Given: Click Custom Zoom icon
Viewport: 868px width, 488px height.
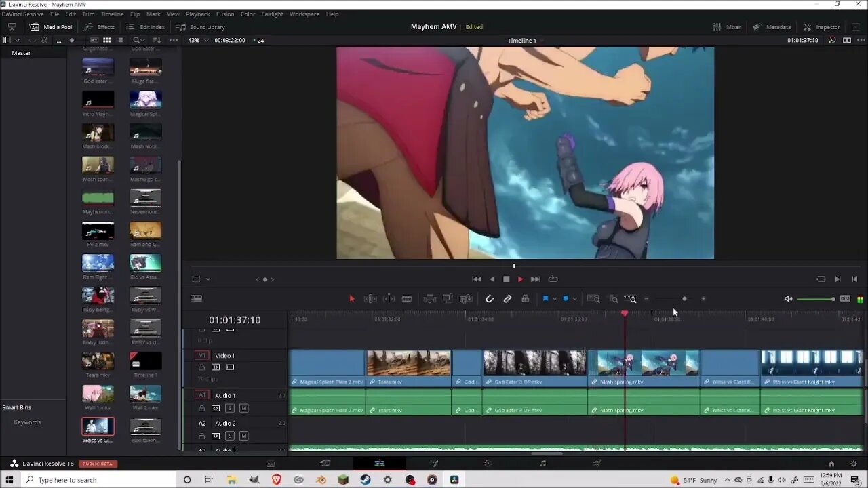Looking at the screenshot, I should 631,299.
